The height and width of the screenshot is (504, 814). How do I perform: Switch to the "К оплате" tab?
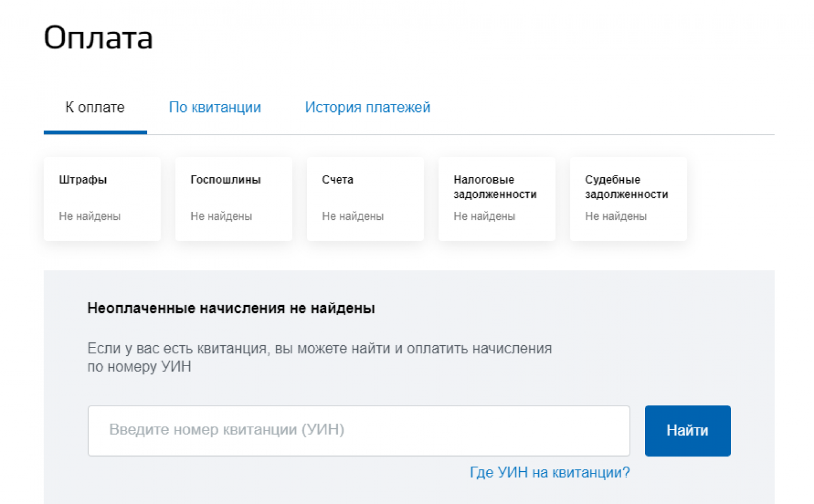coord(95,107)
